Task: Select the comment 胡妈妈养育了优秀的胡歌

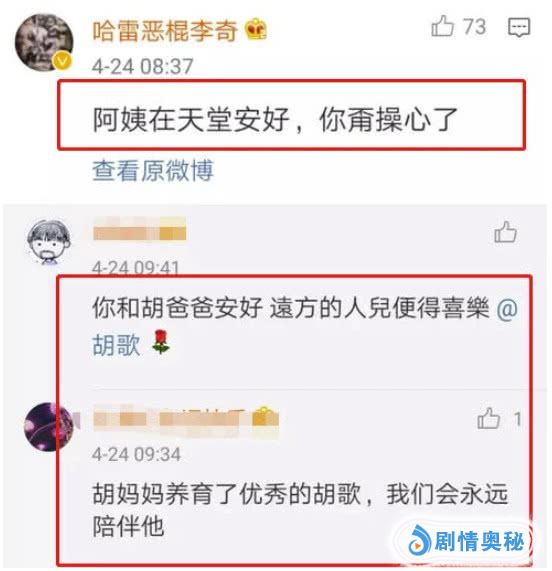Action: pos(300,510)
